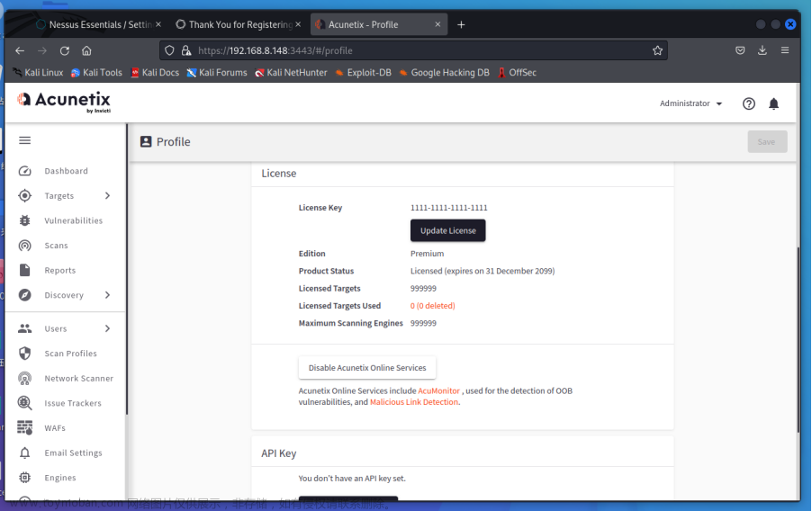812x511 pixels.
Task: Go back to previous page
Action: (20, 50)
